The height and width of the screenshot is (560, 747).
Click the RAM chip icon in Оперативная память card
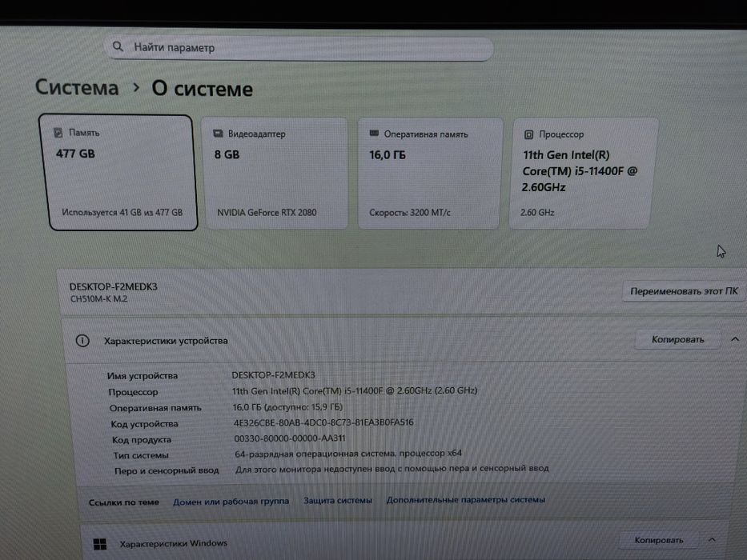[x=374, y=134]
